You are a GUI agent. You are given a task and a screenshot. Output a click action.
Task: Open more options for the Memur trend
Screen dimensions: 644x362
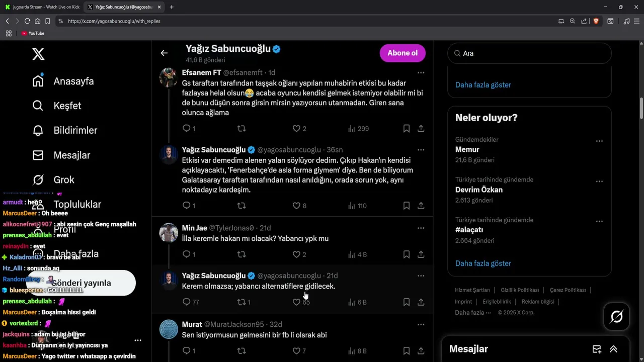coord(599,141)
